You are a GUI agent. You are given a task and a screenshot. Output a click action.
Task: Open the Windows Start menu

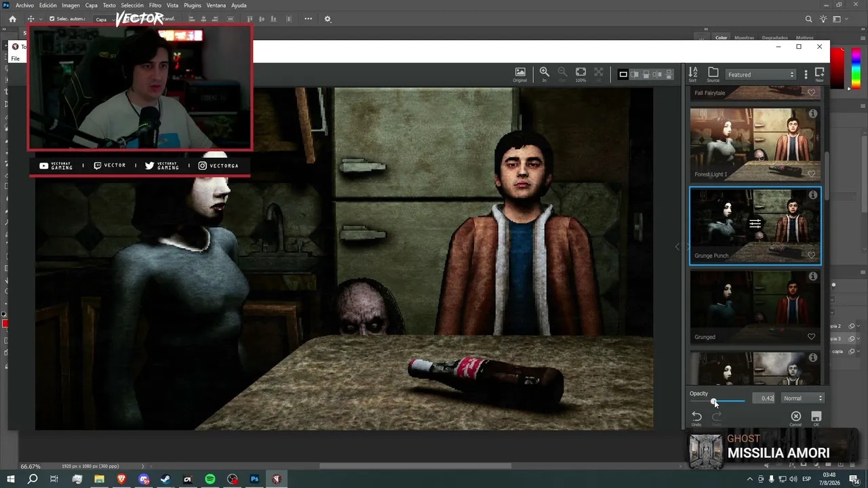click(x=10, y=479)
